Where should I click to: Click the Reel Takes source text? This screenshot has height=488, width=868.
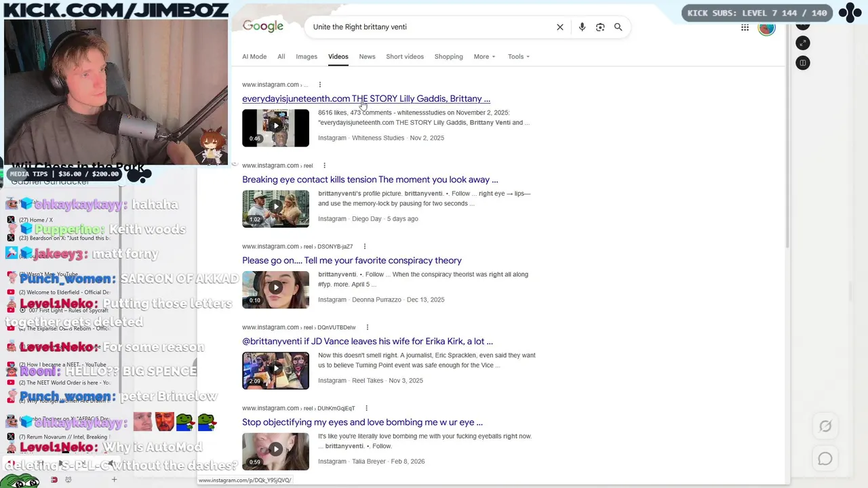pyautogui.click(x=368, y=381)
